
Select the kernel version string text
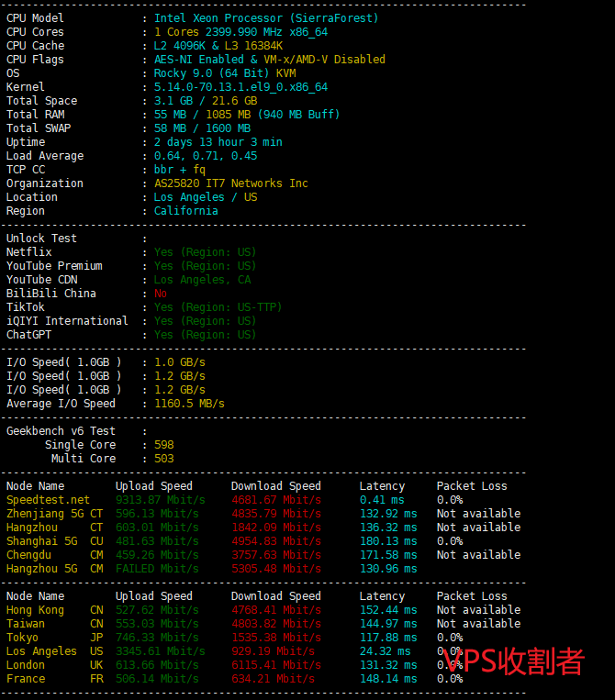click(240, 87)
